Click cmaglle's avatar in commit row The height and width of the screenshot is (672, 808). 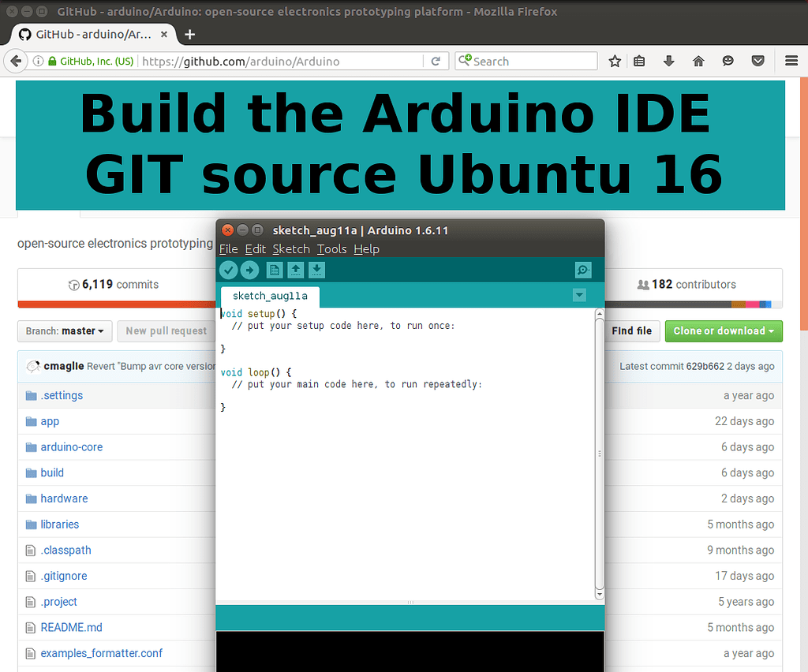(x=33, y=366)
